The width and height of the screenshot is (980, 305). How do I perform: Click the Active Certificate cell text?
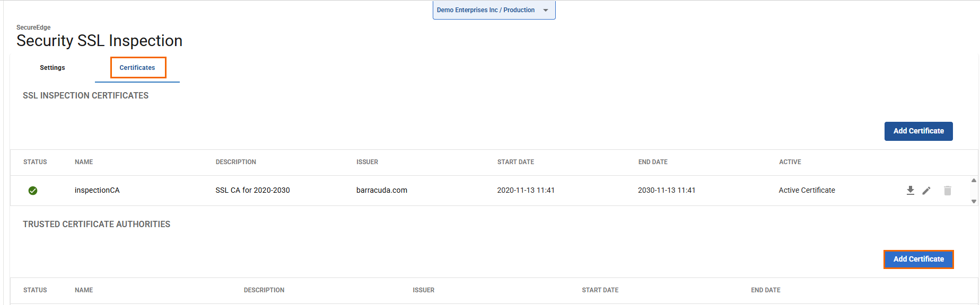point(807,190)
